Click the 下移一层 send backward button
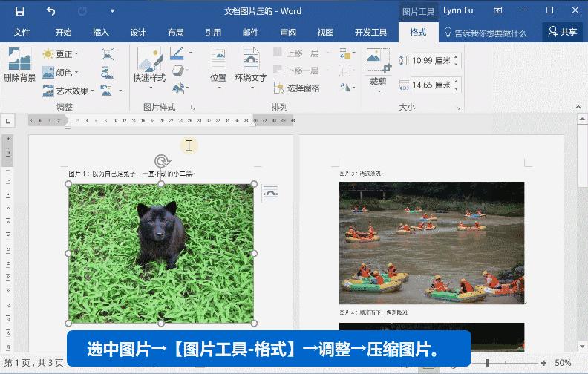Screen dimensions: 588x374 [x=296, y=70]
